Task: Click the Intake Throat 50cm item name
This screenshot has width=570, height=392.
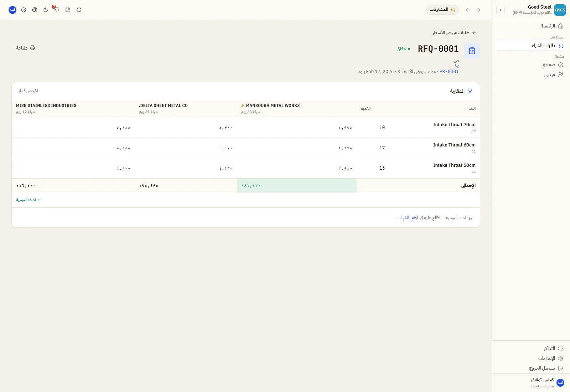Action: (x=454, y=165)
